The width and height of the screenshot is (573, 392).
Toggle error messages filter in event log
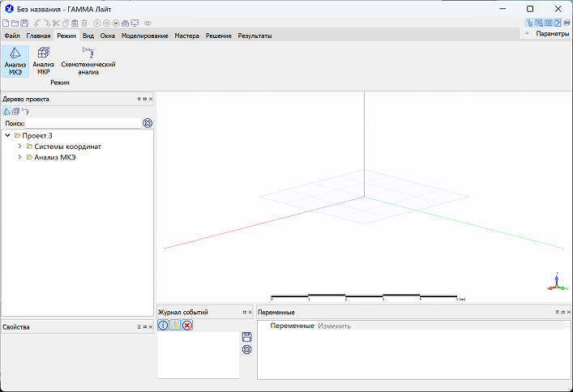pos(187,326)
